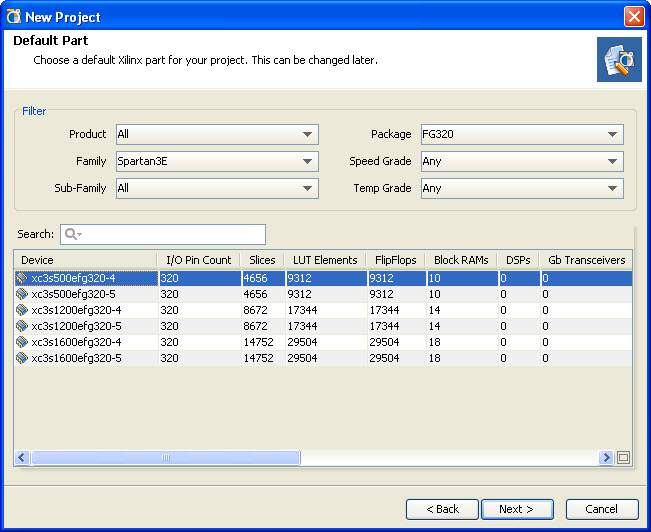Click the table corner column-options icon
This screenshot has width=651, height=532.
pos(623,457)
